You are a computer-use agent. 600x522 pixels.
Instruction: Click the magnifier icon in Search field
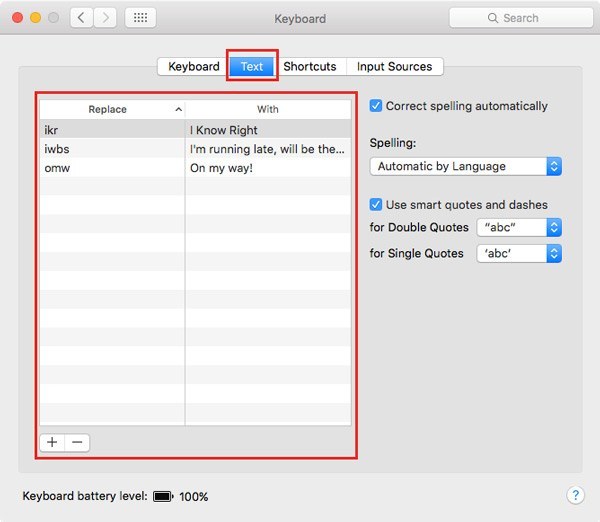(493, 18)
